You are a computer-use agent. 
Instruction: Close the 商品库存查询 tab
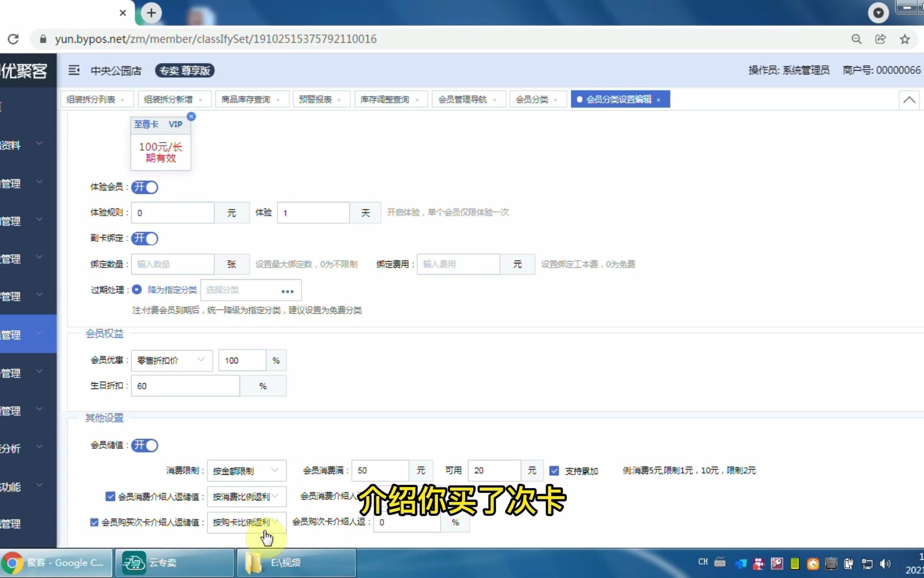(278, 100)
